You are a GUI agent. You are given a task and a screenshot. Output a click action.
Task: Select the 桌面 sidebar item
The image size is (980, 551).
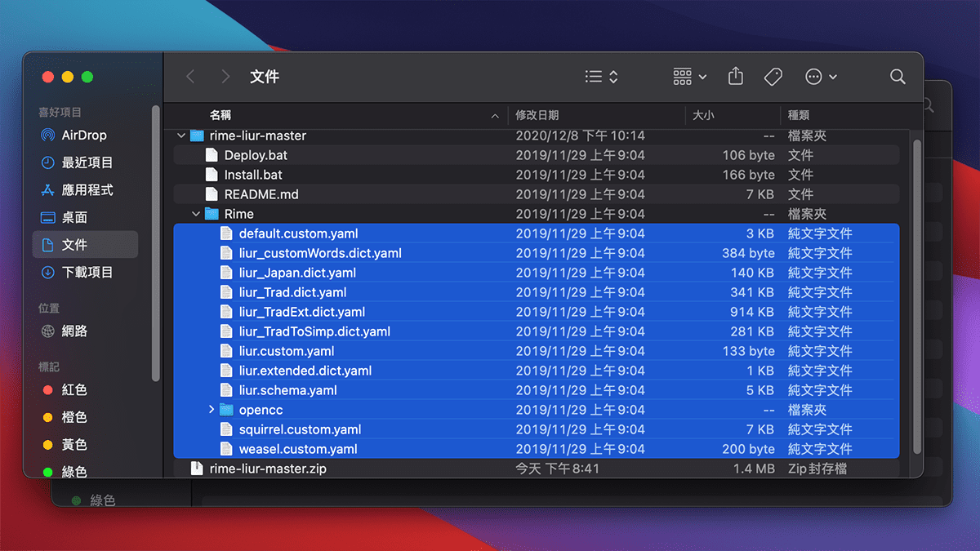(x=73, y=217)
